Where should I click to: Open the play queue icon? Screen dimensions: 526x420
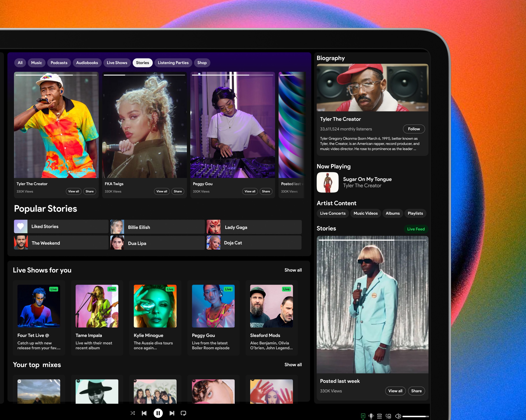pos(379,416)
